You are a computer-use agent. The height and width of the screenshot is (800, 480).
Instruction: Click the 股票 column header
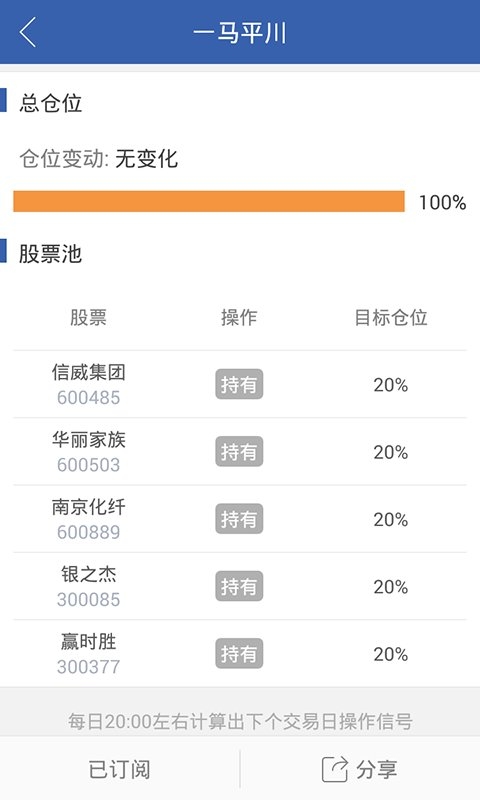[88, 317]
